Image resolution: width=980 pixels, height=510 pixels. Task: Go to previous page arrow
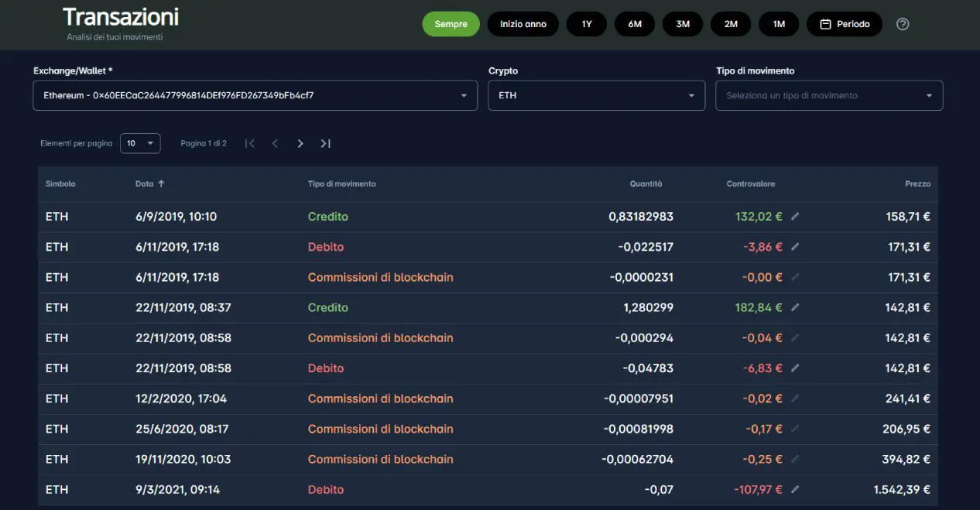pyautogui.click(x=275, y=143)
